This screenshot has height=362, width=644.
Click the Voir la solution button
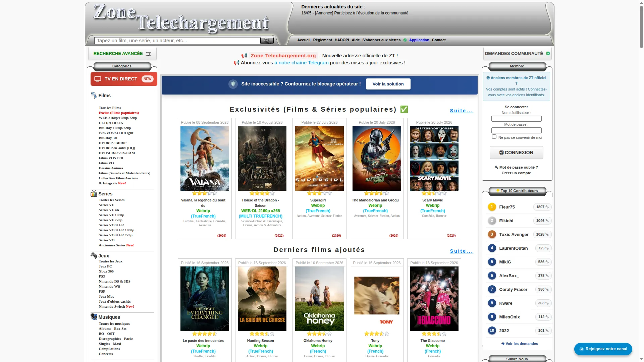click(x=388, y=84)
